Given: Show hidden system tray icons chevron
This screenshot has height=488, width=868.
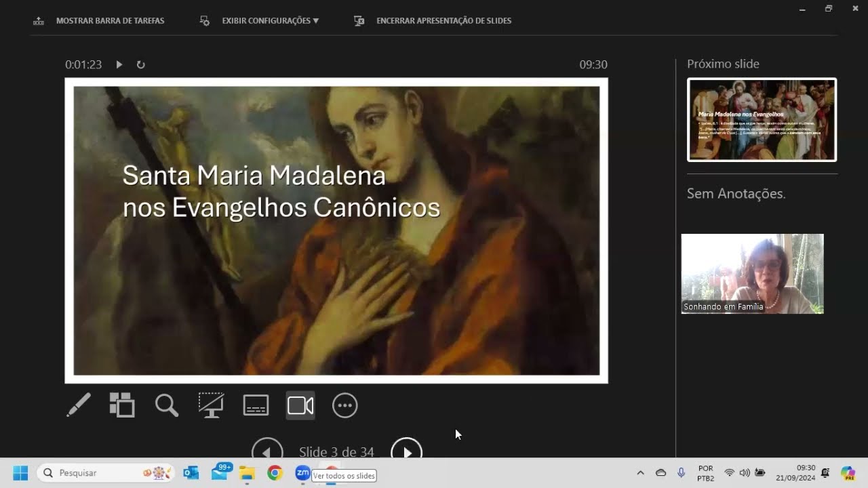Looking at the screenshot, I should pyautogui.click(x=640, y=472).
